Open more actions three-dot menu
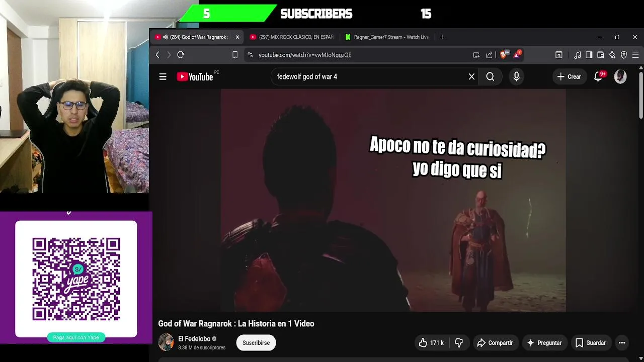This screenshot has height=362, width=644. coord(622,343)
